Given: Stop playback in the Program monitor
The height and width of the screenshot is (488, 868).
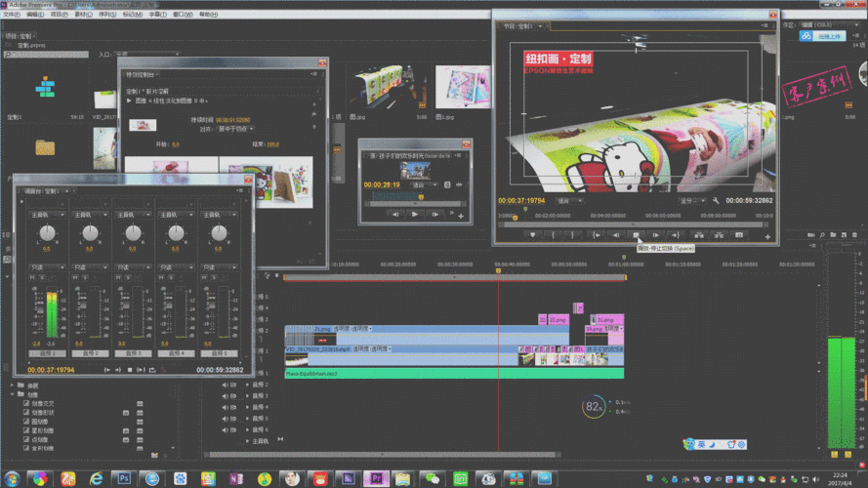Looking at the screenshot, I should tap(636, 235).
